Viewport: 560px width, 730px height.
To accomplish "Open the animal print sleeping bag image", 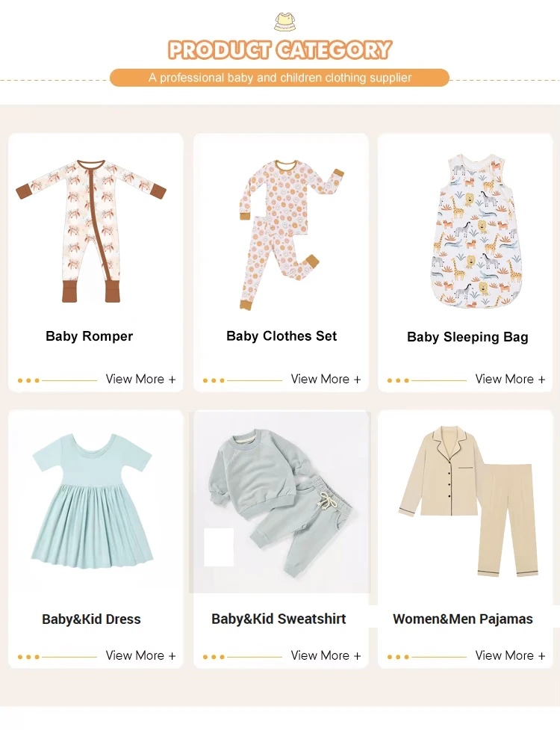I will coord(474,231).
